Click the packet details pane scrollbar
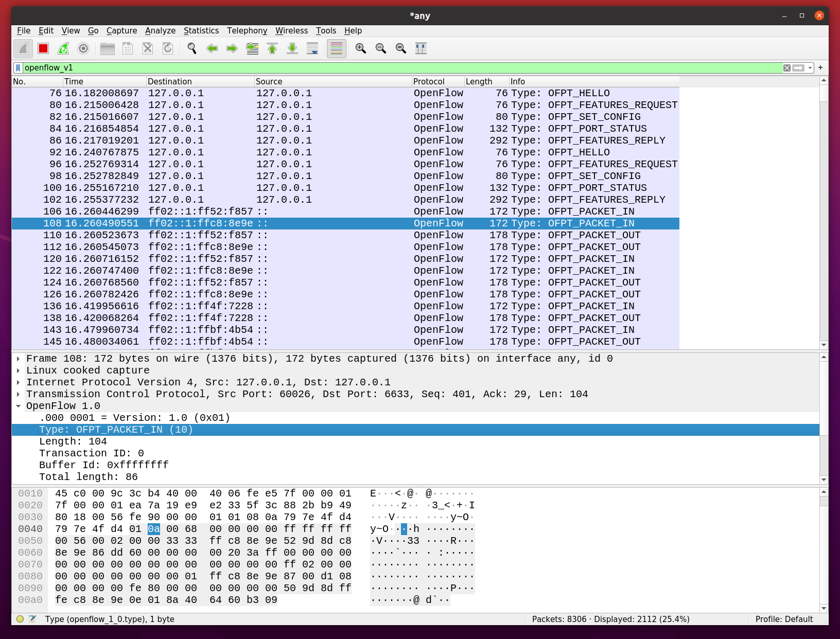This screenshot has height=639, width=840. pyautogui.click(x=824, y=418)
